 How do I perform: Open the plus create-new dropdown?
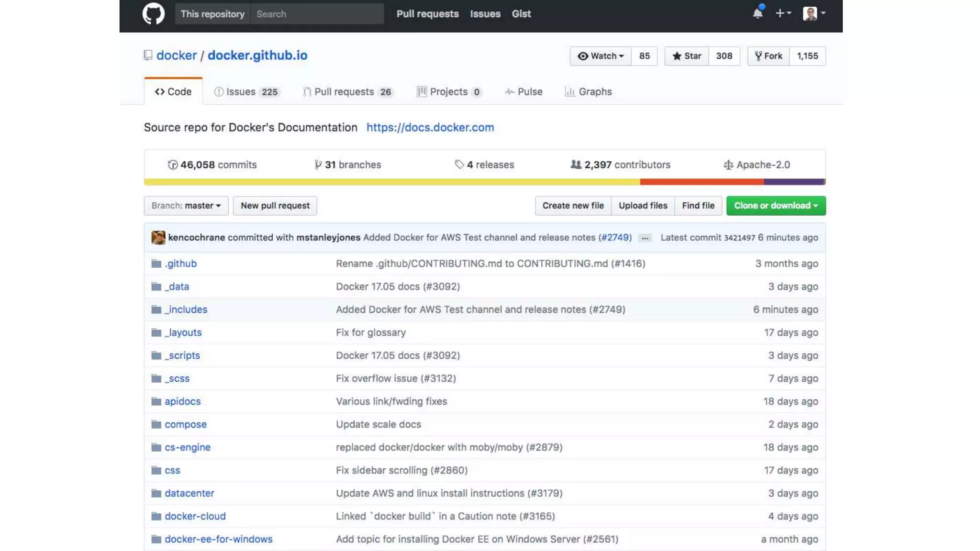[x=783, y=13]
